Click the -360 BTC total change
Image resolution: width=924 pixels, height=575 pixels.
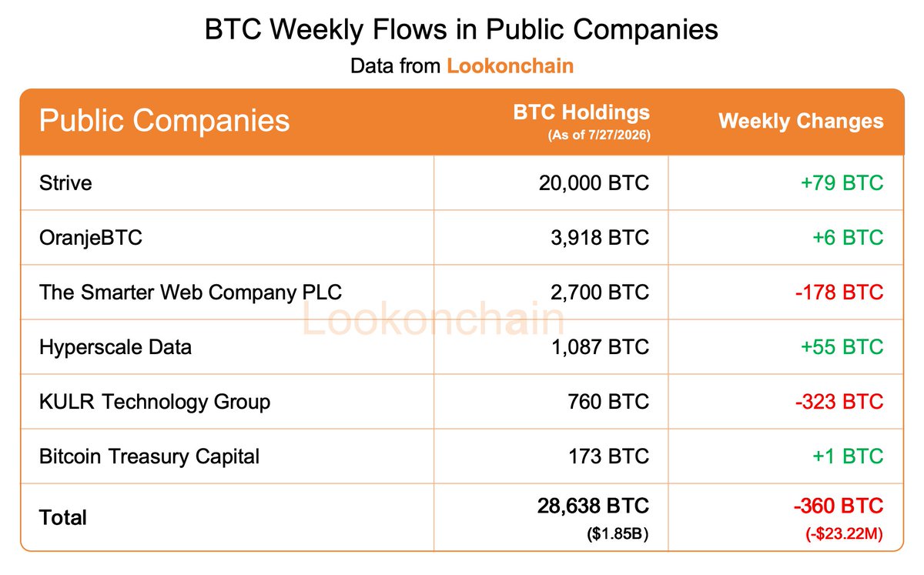pyautogui.click(x=839, y=506)
